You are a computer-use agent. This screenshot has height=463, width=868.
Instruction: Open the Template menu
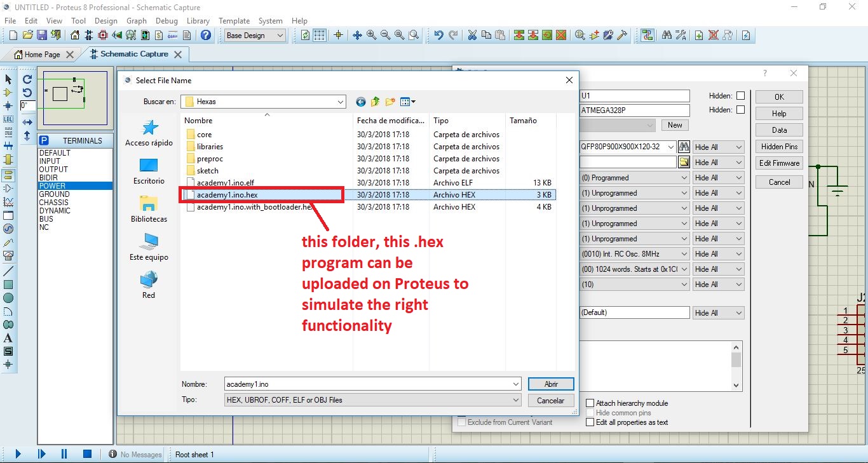[x=234, y=21]
